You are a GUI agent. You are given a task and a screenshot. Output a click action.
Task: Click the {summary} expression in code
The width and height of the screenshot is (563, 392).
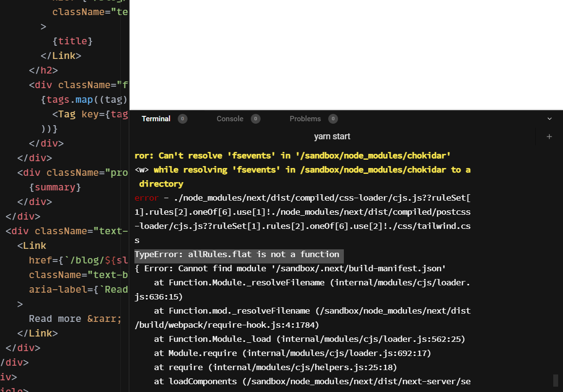click(56, 187)
